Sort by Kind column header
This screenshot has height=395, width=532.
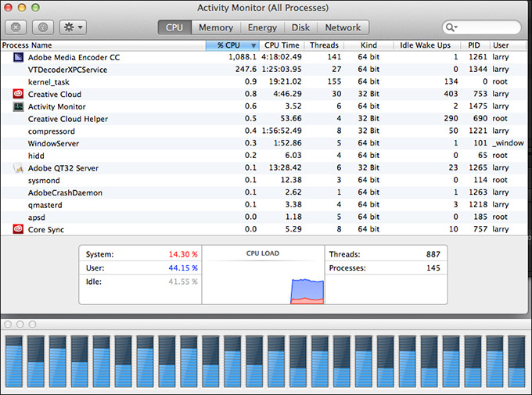pos(368,45)
